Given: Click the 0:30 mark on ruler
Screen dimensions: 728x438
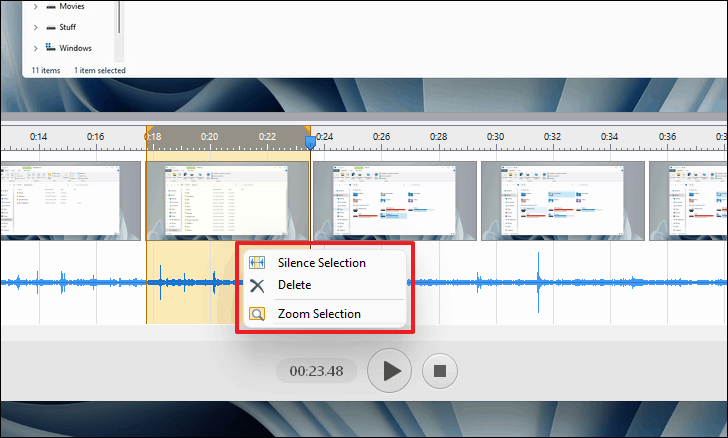Looking at the screenshot, I should (x=495, y=137).
